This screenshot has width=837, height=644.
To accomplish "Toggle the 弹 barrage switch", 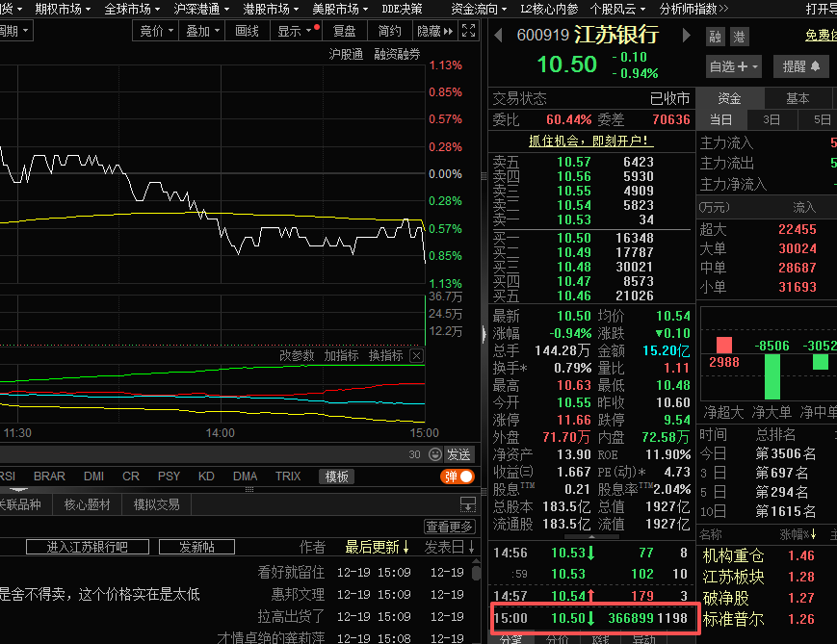I will [x=458, y=476].
